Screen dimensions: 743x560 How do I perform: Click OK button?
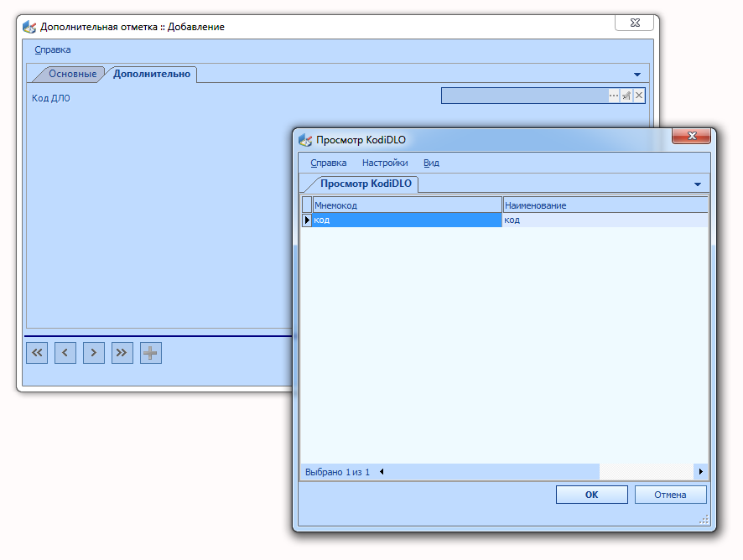click(x=592, y=495)
